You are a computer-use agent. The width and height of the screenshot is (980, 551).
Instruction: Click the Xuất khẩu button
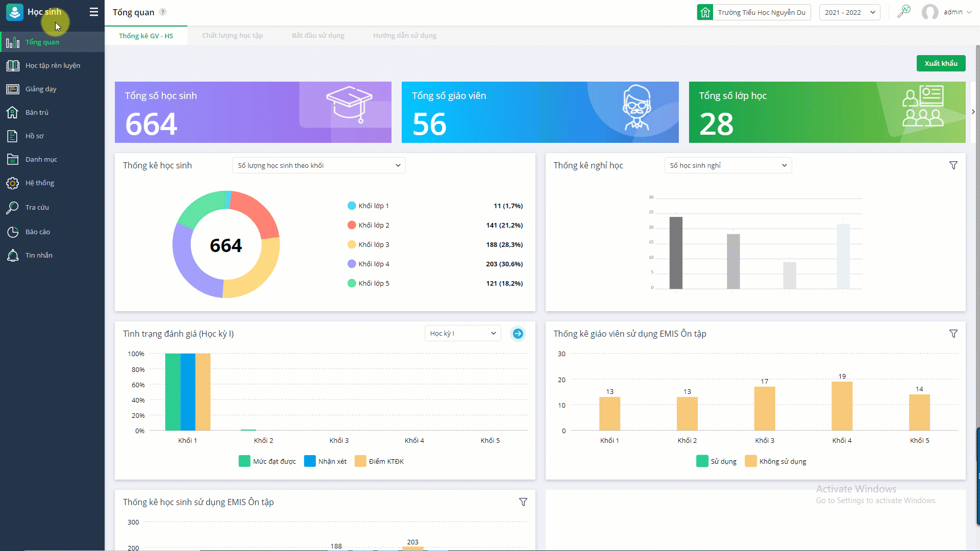pos(941,63)
